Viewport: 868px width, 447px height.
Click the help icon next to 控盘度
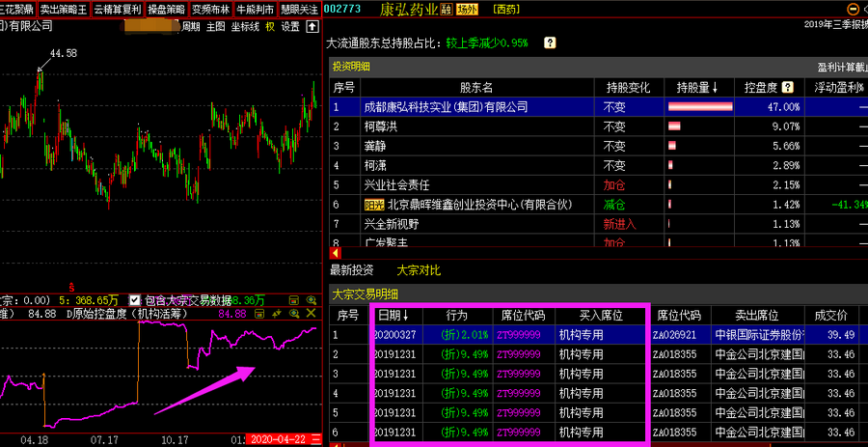[788, 88]
